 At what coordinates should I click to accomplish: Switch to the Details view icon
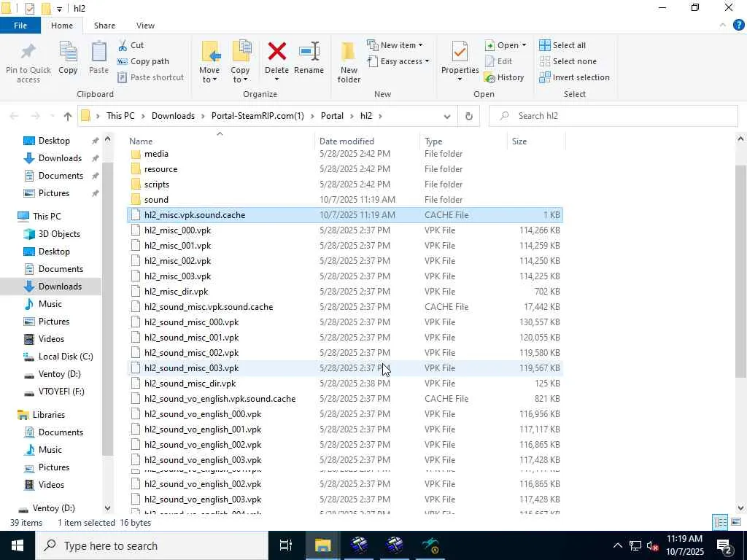tap(720, 522)
